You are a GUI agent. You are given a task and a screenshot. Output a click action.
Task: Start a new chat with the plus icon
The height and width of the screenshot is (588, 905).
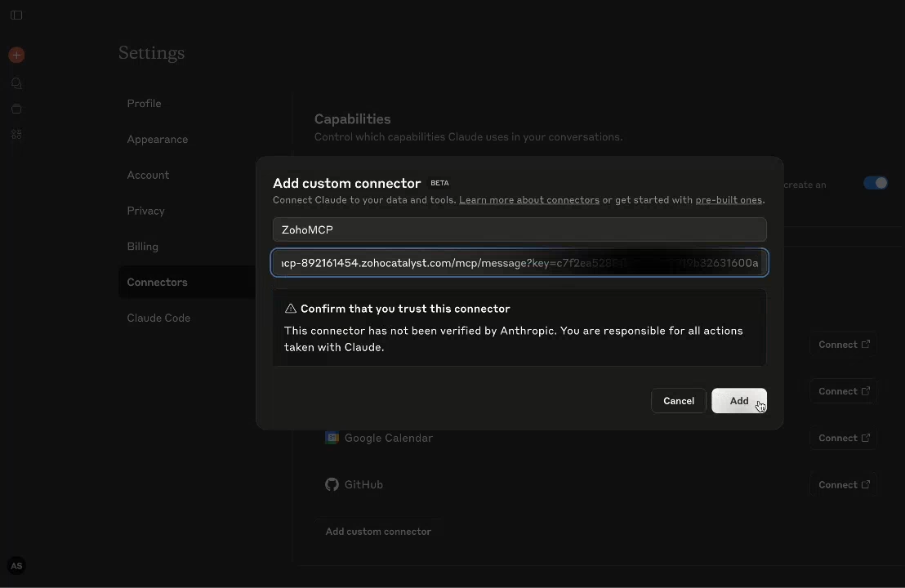click(16, 55)
